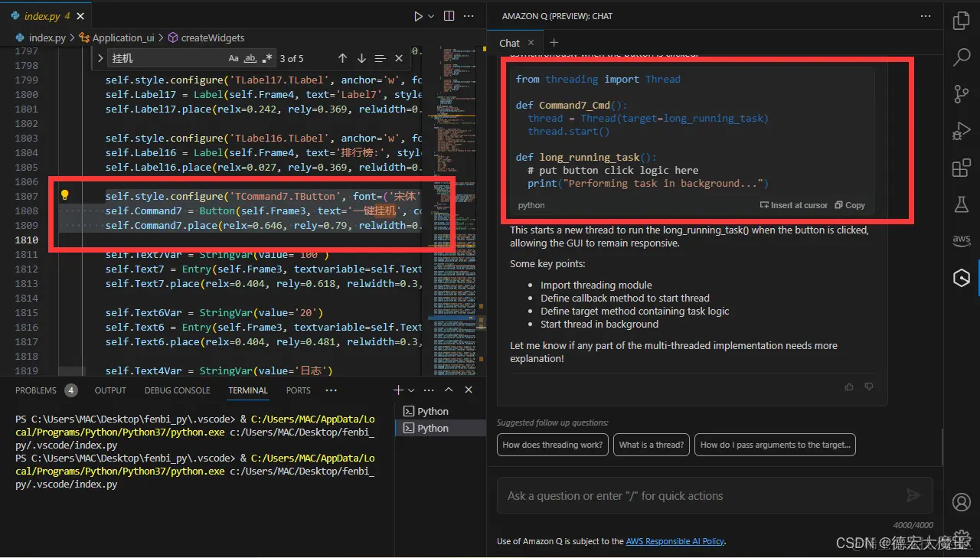Ask 'How do I pass arguments' suggestion
980x558 pixels.
775,445
